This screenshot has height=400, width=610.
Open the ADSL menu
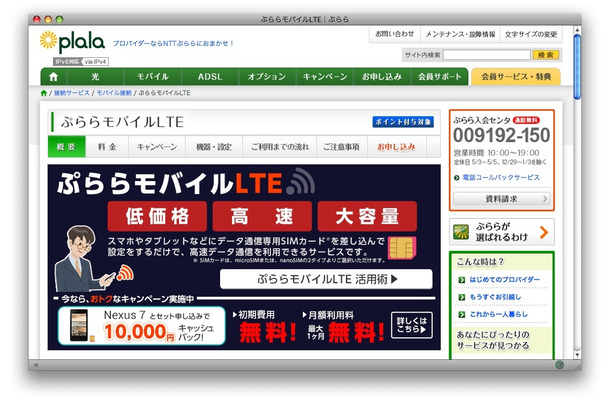(210, 77)
